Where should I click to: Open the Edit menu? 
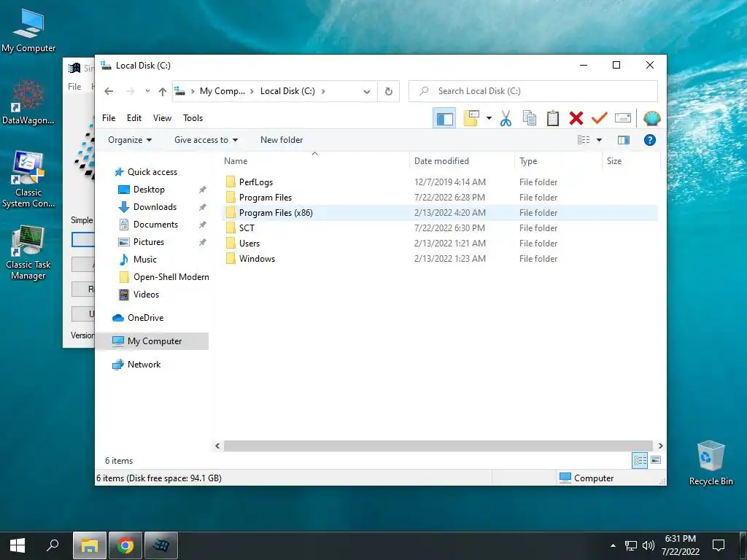(134, 118)
